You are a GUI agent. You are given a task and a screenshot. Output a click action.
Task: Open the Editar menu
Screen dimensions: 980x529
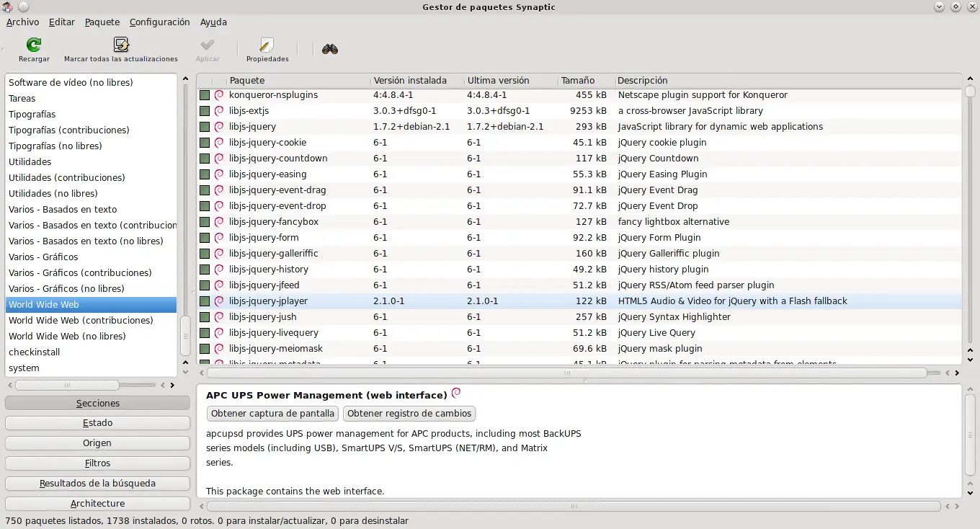point(62,22)
